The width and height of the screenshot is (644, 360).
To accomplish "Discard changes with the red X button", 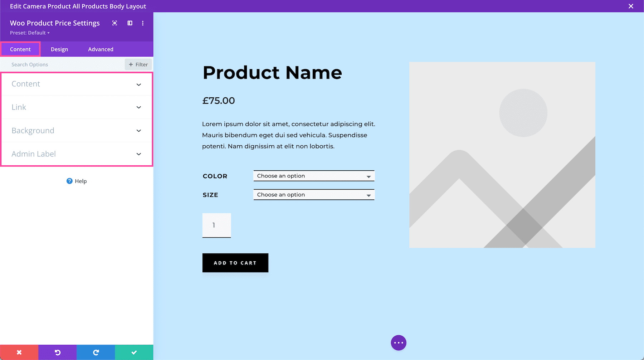I will click(19, 352).
